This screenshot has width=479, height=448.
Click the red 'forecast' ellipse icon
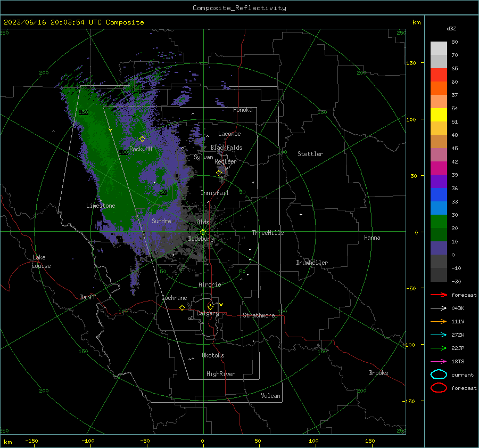[439, 388]
